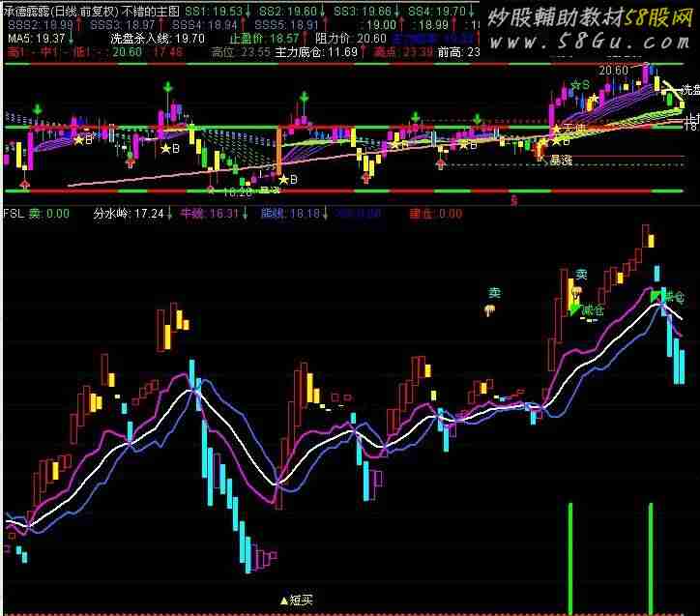Select the 无敌 star signal label

click(x=569, y=129)
